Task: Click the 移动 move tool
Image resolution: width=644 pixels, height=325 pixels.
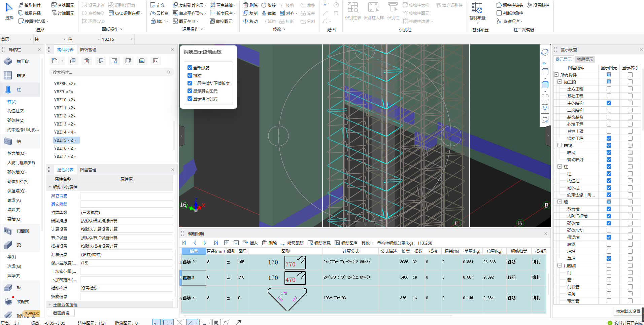Action: coord(250,21)
